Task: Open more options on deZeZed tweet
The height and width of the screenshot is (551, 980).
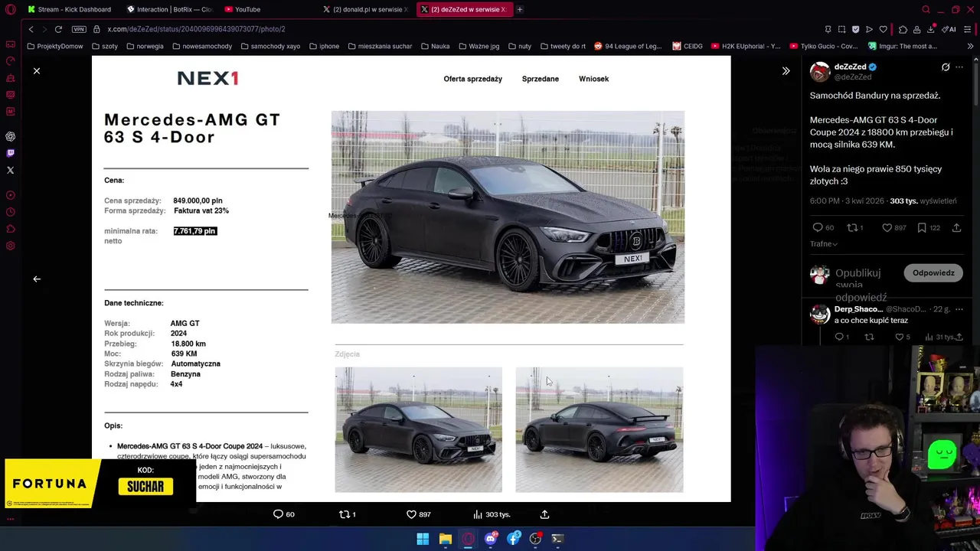Action: point(959,67)
